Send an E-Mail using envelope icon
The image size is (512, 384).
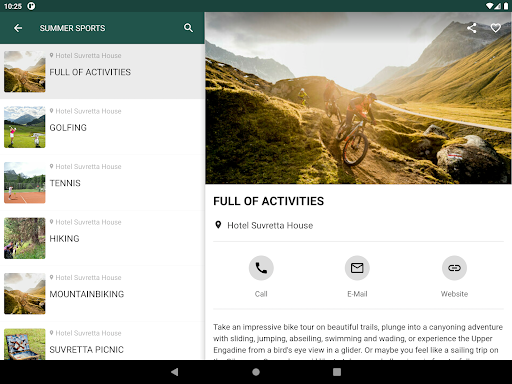click(357, 268)
